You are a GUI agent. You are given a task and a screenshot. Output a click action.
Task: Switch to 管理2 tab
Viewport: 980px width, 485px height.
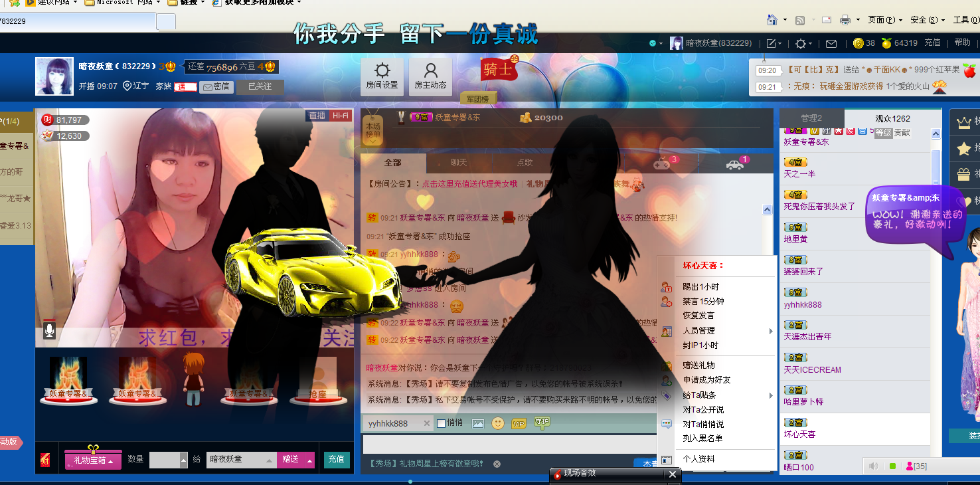[x=811, y=118]
